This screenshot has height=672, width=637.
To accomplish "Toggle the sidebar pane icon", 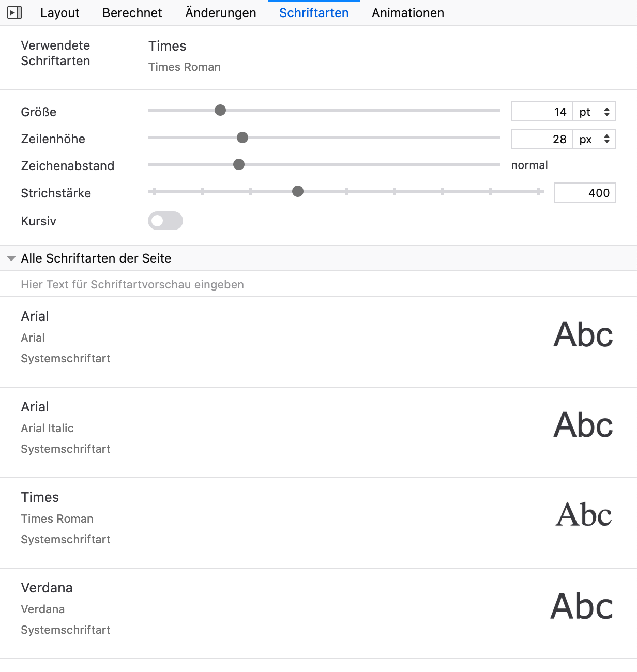I will click(x=14, y=12).
